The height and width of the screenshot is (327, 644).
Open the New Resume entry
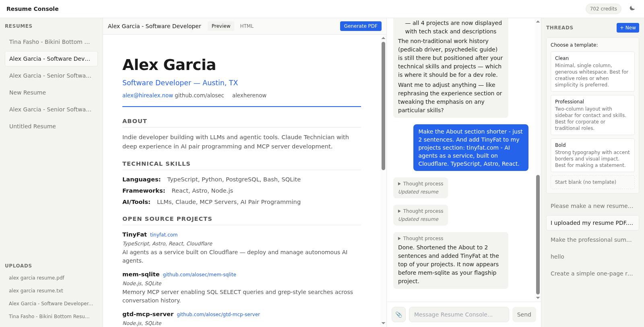tap(51, 93)
